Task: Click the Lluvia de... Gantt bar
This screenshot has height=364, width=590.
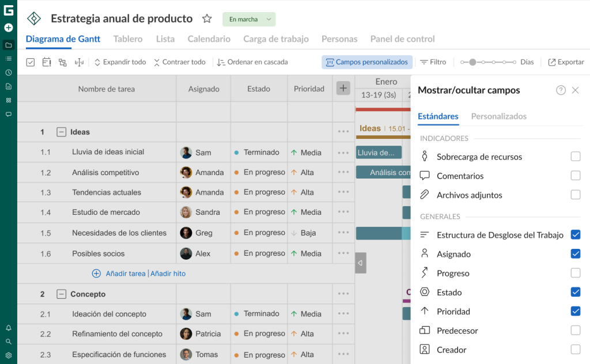Action: pos(379,152)
